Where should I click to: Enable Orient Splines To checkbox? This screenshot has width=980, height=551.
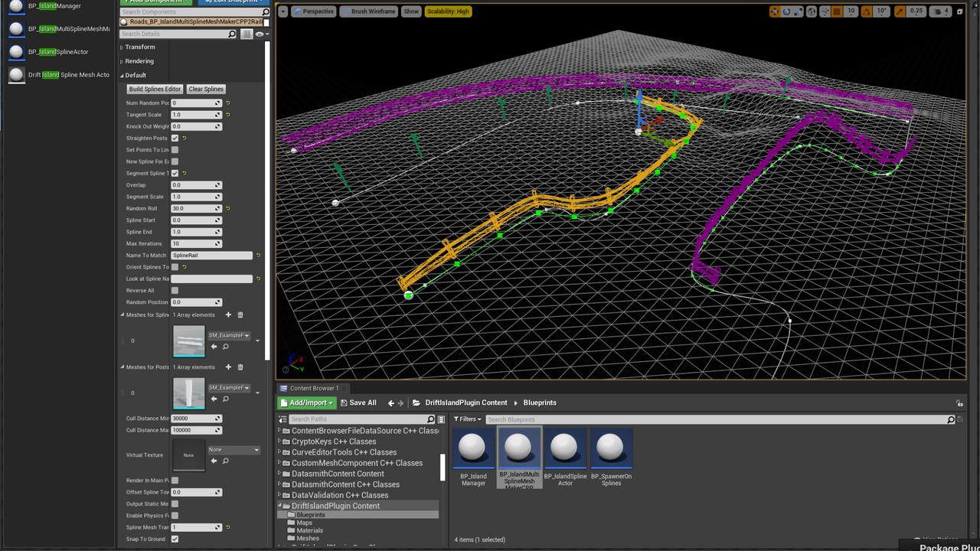(175, 267)
